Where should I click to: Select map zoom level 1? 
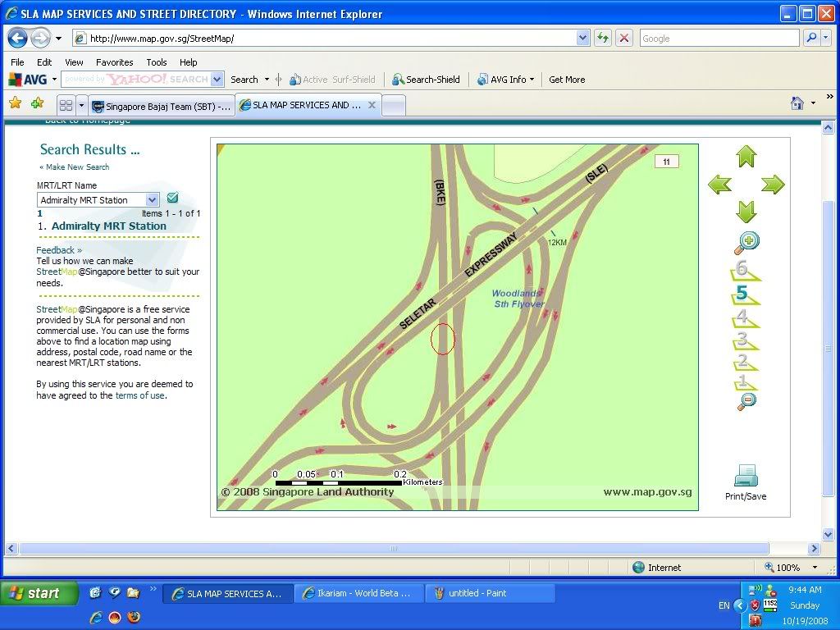point(744,382)
